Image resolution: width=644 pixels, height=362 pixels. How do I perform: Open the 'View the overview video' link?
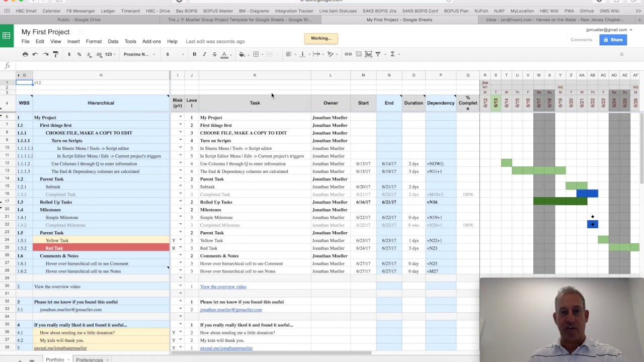pos(223,287)
